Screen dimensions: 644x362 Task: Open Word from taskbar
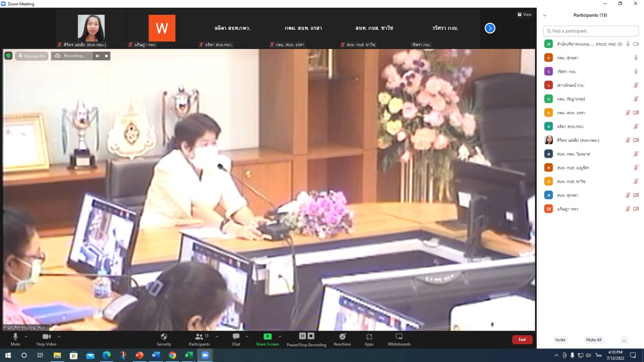pyautogui.click(x=156, y=355)
